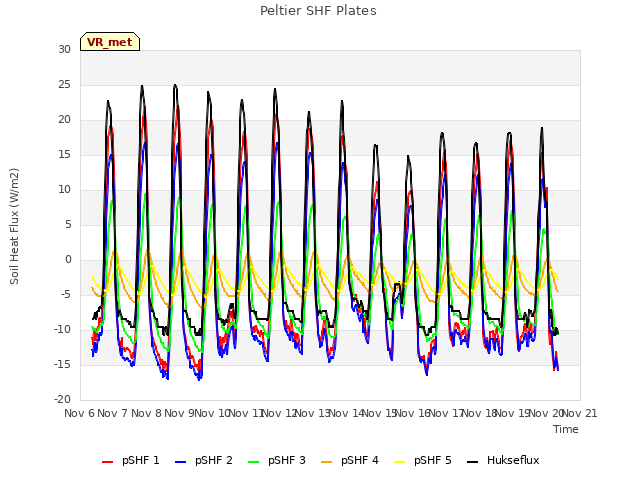Click the Nov 6 x-axis tick label
The width and height of the screenshot is (640, 480).
click(x=79, y=413)
